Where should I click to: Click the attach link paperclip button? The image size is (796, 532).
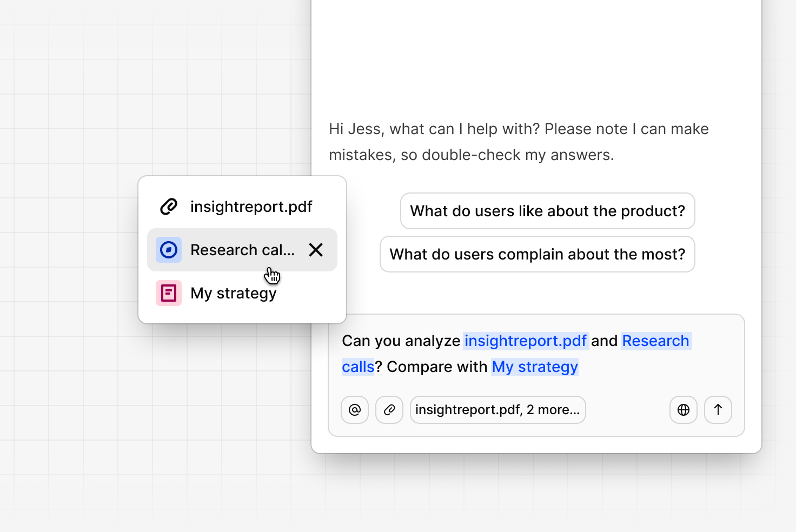click(389, 410)
